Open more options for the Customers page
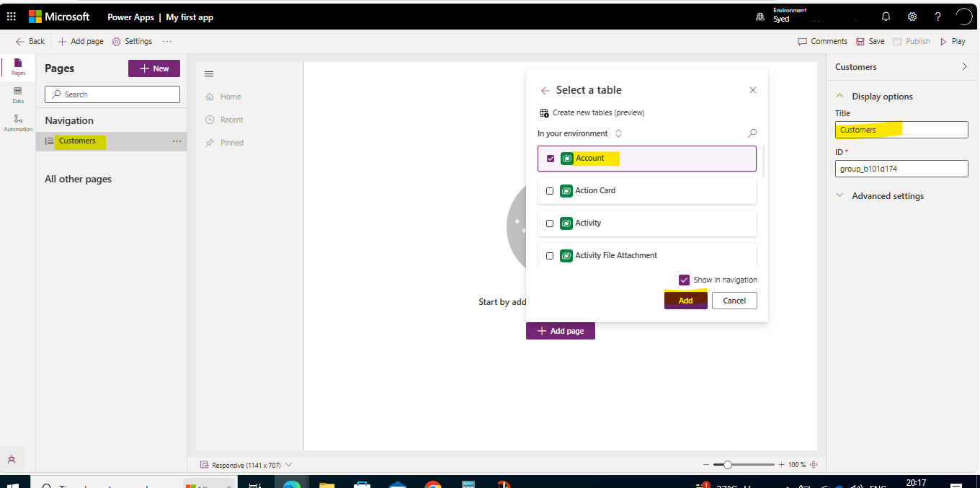The width and height of the screenshot is (980, 488). tap(177, 141)
